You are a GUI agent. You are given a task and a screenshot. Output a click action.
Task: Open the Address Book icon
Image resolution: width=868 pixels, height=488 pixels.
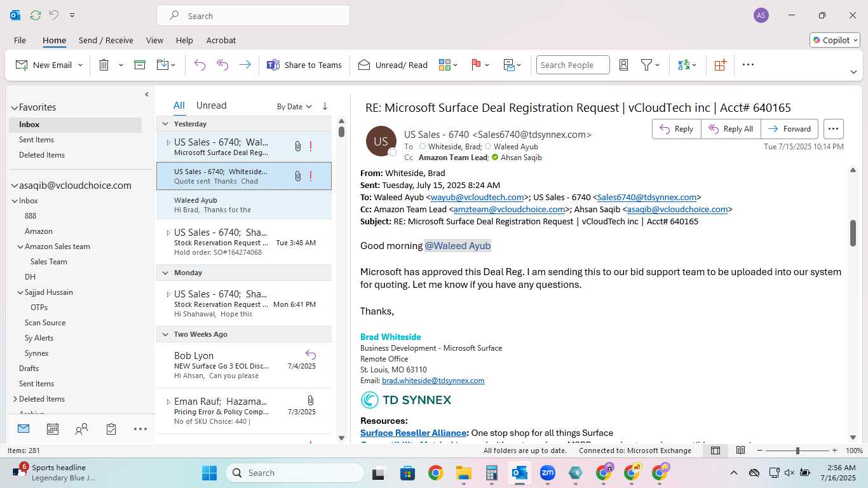(623, 65)
